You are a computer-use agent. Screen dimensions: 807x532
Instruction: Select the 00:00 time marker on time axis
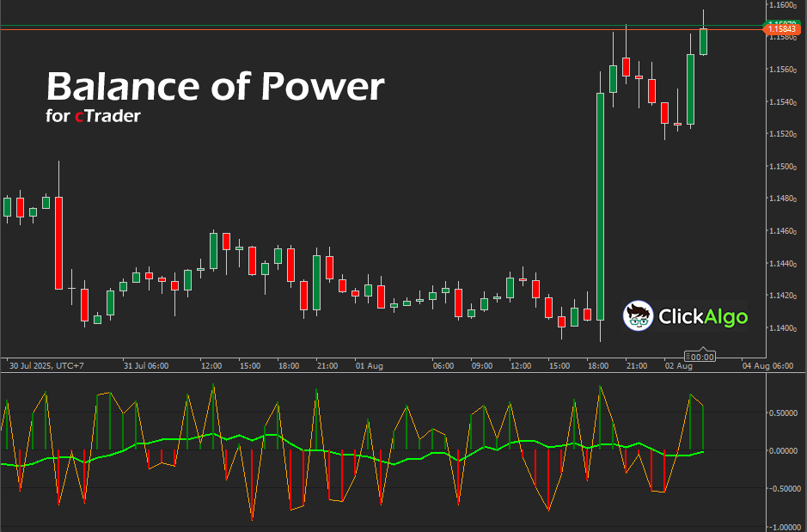(x=700, y=357)
